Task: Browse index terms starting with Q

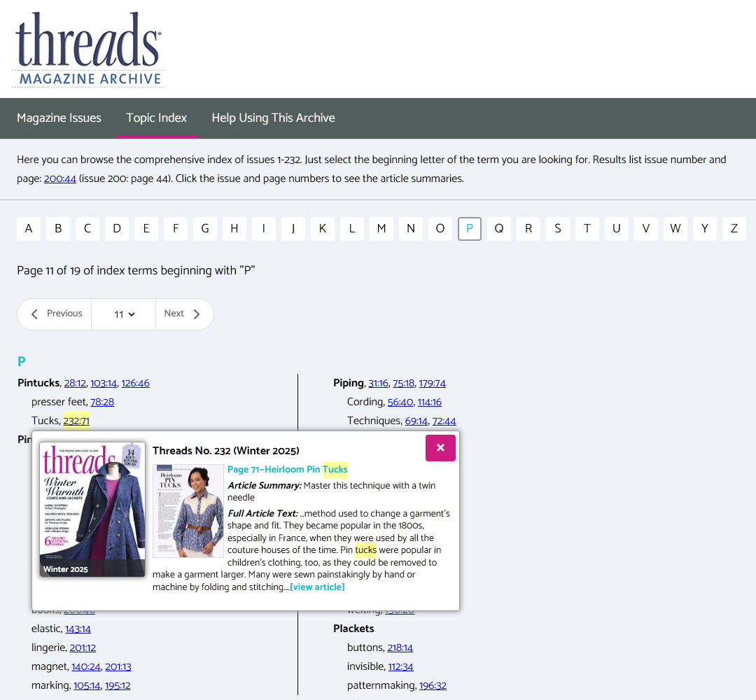Action: pos(498,228)
